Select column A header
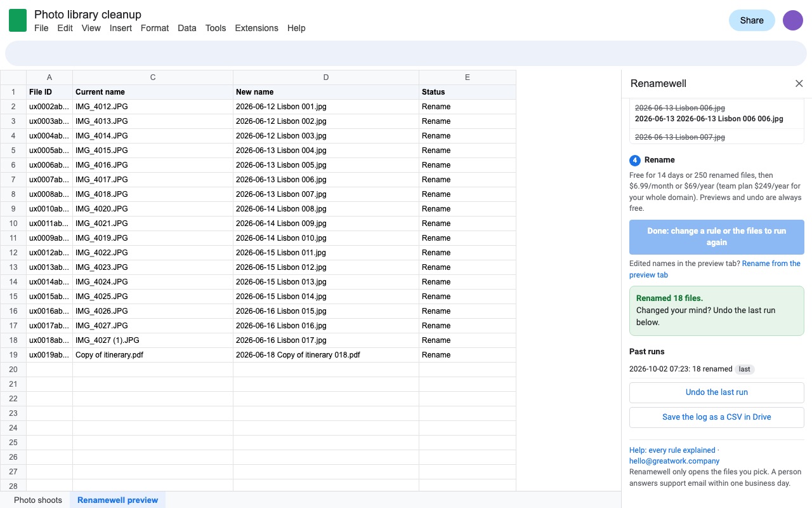This screenshot has height=508, width=812. tap(49, 77)
